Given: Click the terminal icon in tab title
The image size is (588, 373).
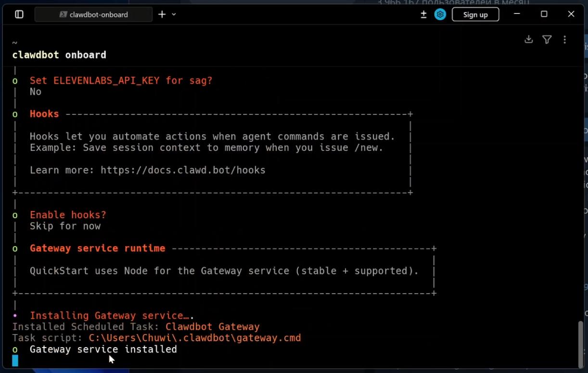Looking at the screenshot, I should tap(63, 14).
